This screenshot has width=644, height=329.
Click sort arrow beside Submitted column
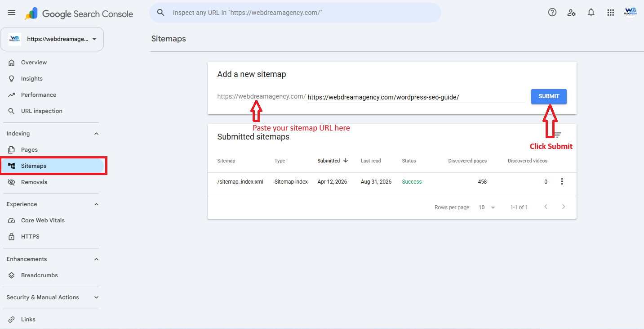(346, 161)
